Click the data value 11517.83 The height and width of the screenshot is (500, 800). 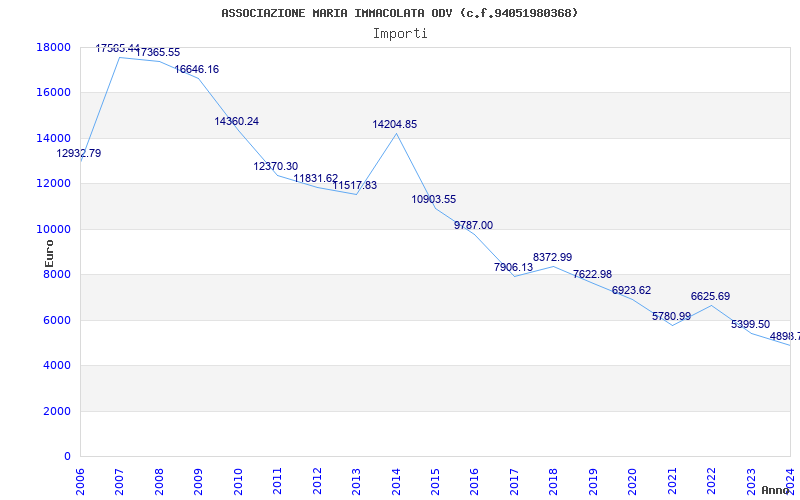355,185
